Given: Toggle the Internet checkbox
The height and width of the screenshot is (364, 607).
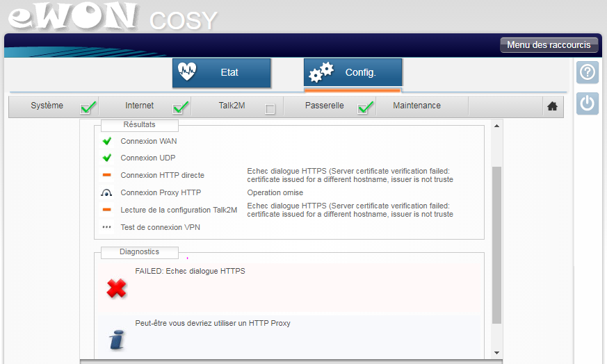Looking at the screenshot, I should click(x=181, y=108).
